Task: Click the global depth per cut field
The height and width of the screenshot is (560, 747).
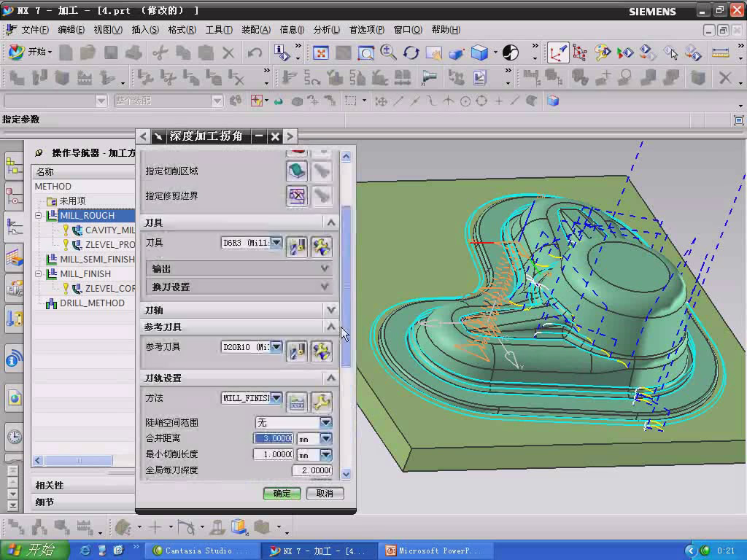Action: pos(312,470)
